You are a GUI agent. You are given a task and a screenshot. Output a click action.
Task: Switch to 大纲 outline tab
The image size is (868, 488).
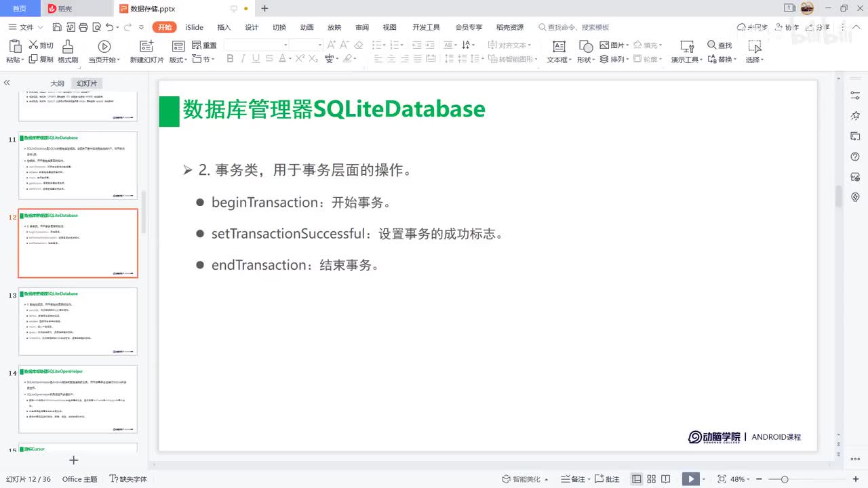pyautogui.click(x=57, y=83)
